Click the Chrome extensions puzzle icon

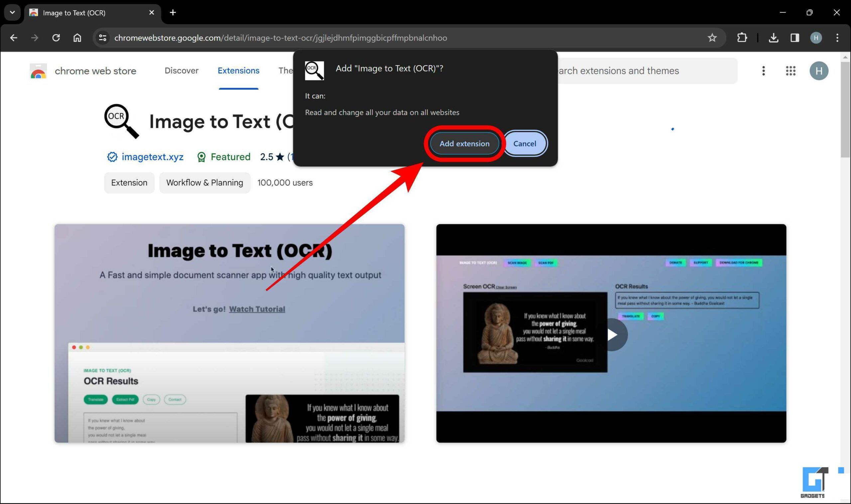tap(742, 38)
